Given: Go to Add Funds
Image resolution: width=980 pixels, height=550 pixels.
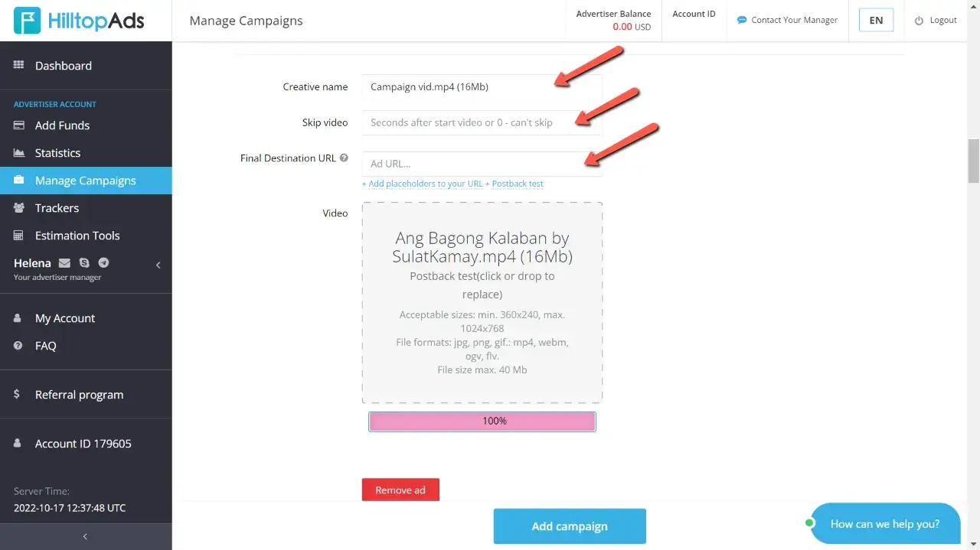Looking at the screenshot, I should pos(62,125).
